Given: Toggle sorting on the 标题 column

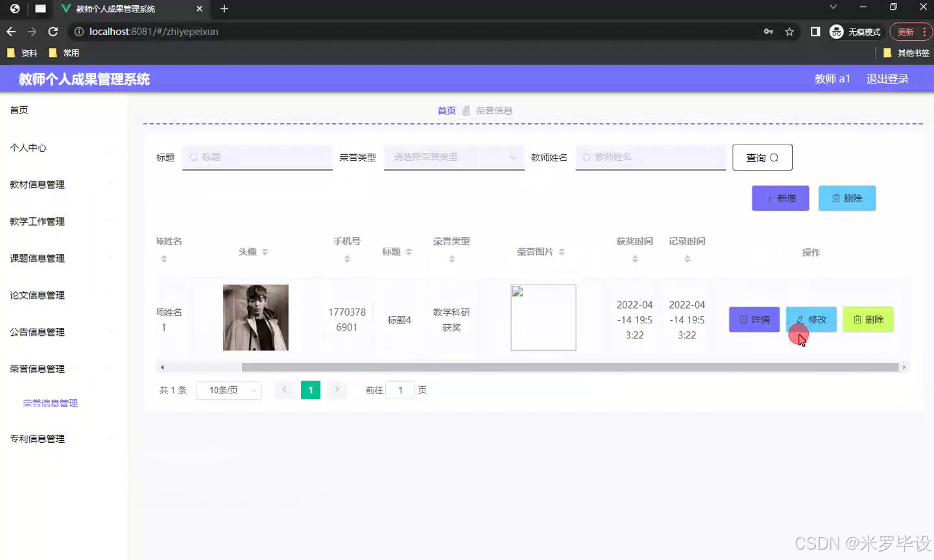Looking at the screenshot, I should tap(410, 251).
